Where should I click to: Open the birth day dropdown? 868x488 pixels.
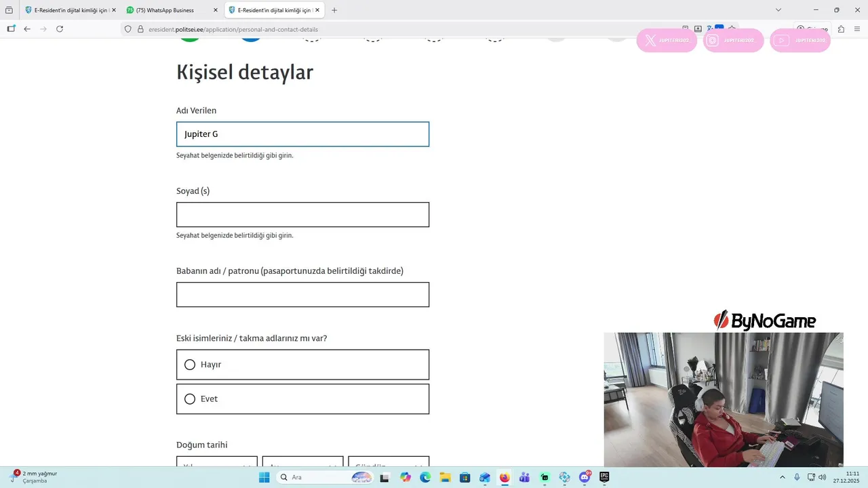coord(389,462)
